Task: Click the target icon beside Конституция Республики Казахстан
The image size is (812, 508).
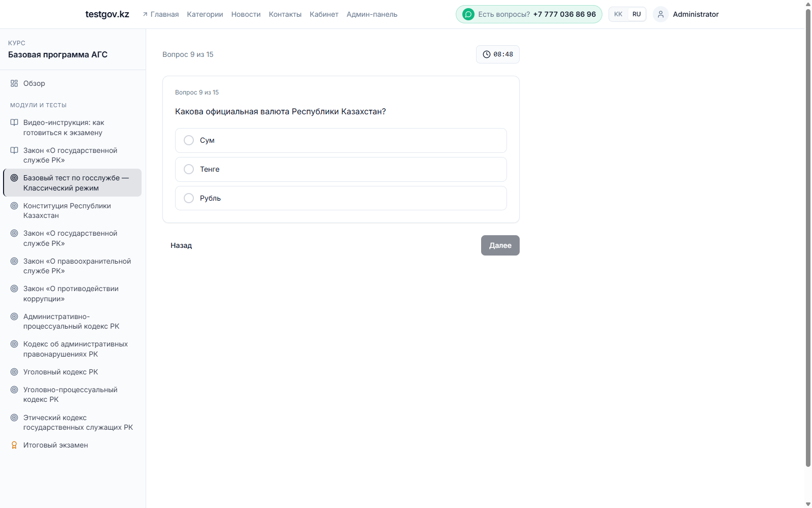Action: [x=14, y=206]
